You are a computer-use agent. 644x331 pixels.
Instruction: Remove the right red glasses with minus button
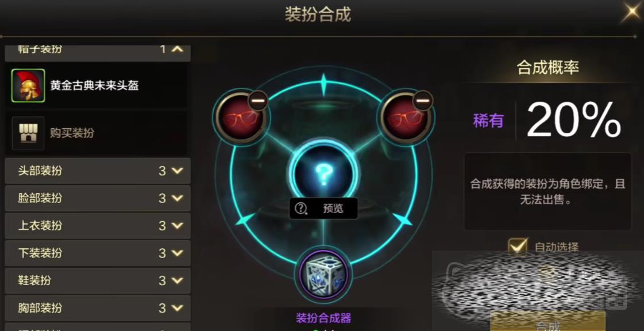click(423, 101)
